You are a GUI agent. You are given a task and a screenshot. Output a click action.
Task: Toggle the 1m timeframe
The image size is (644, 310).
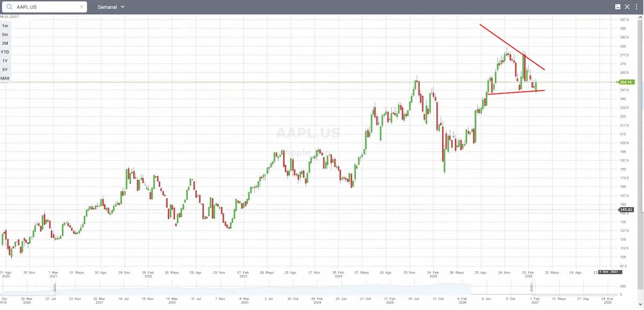(5, 25)
